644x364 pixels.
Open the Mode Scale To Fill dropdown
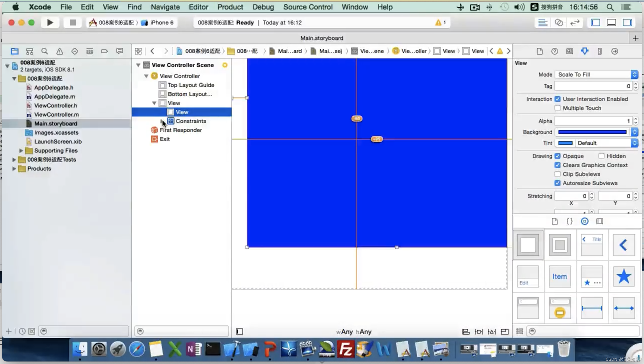pyautogui.click(x=635, y=74)
